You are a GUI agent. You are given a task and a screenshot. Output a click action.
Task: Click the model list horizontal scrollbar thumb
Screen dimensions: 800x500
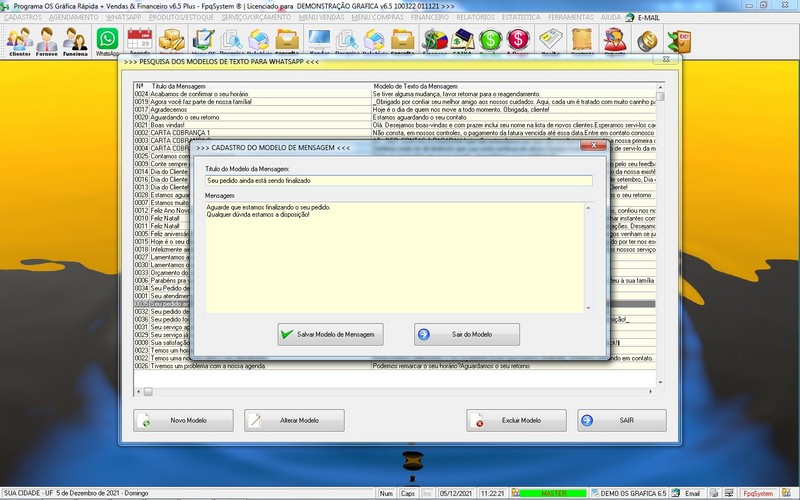click(x=148, y=392)
